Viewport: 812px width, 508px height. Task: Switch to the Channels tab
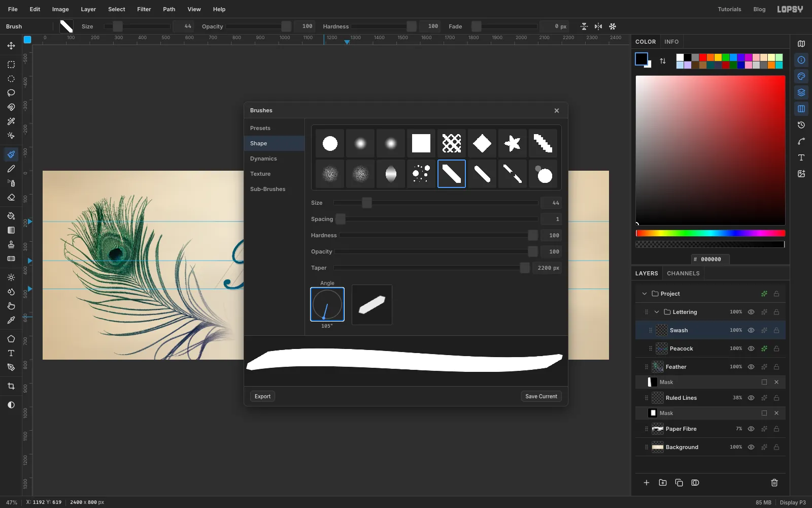click(683, 273)
